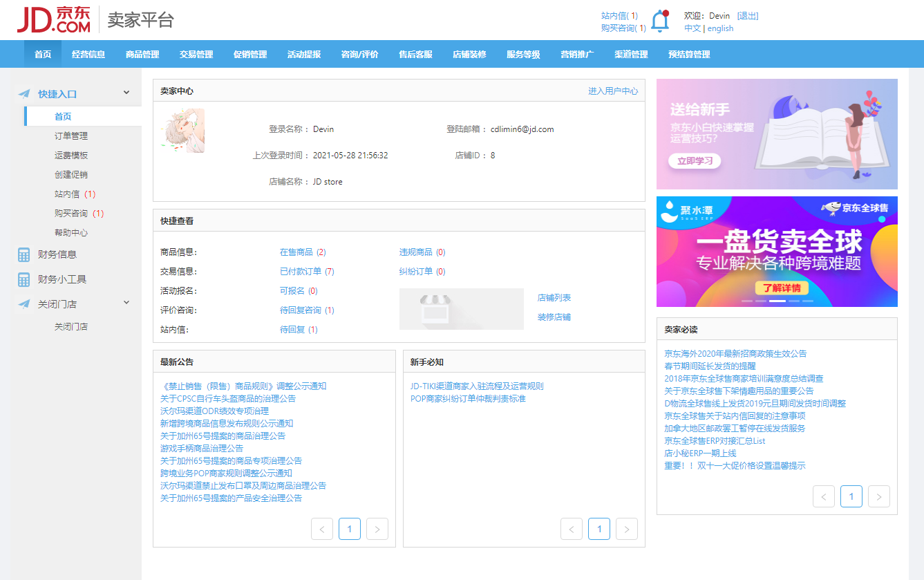This screenshot has height=580, width=924.
Task: Collapse the 关闭门店 section chevron
Action: [126, 303]
